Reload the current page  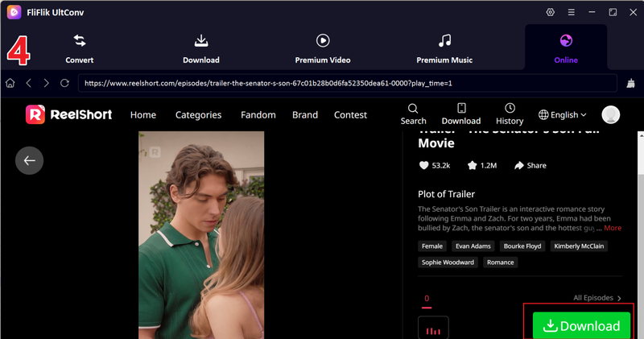[64, 83]
